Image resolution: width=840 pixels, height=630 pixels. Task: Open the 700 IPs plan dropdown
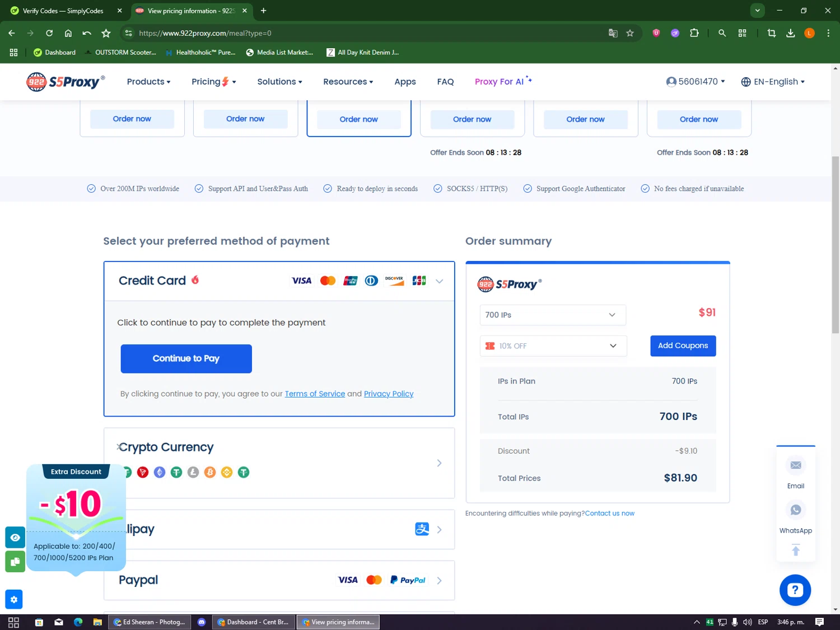tap(553, 315)
